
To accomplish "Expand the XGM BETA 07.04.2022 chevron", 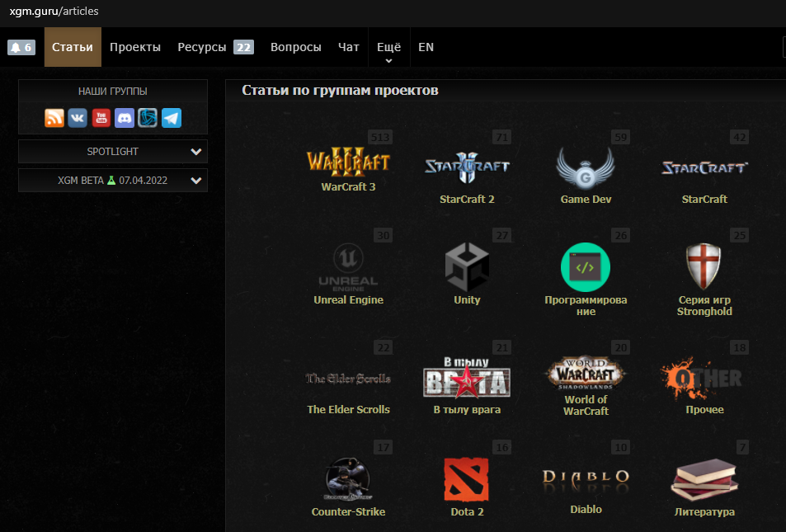I will [196, 181].
